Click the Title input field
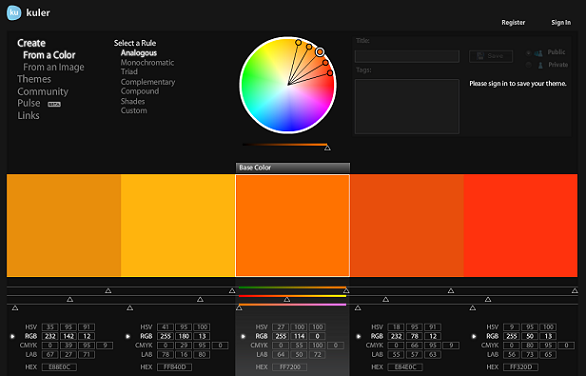The image size is (586, 376). pyautogui.click(x=407, y=56)
